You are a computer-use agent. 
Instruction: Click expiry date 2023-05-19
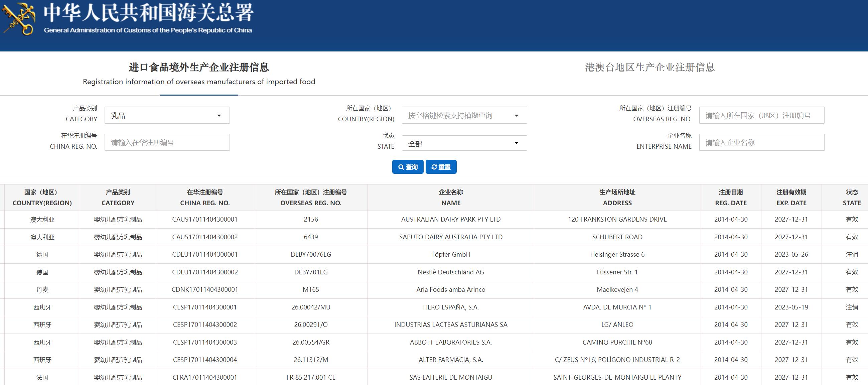(x=791, y=307)
